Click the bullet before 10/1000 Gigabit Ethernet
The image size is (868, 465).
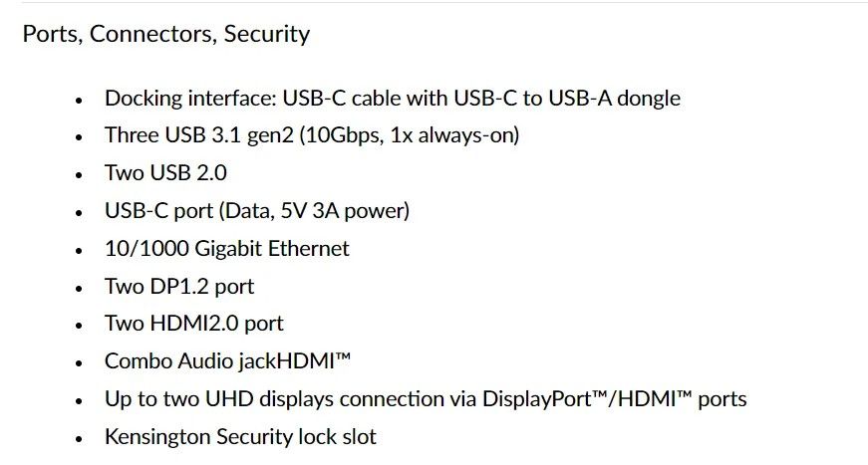click(x=79, y=251)
